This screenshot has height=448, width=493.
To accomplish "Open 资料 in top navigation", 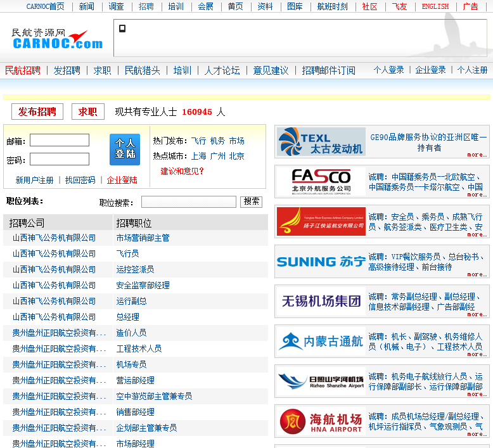I will 265,6.
